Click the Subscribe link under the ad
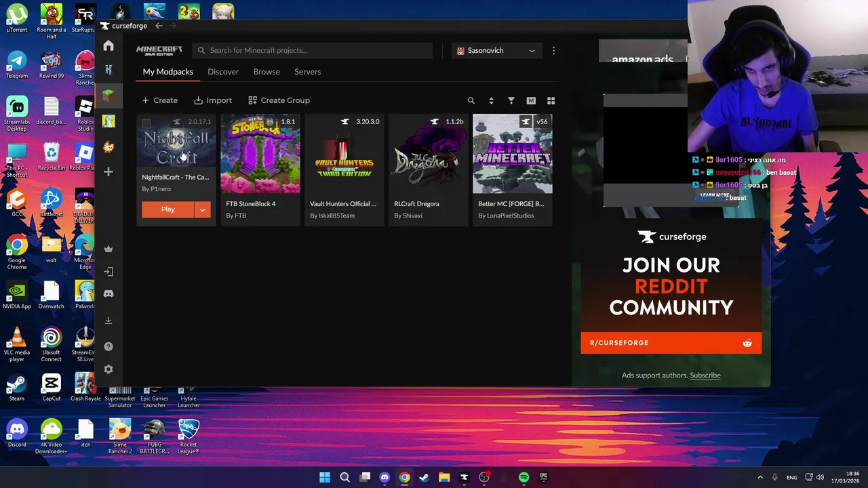868x488 pixels. tap(705, 375)
